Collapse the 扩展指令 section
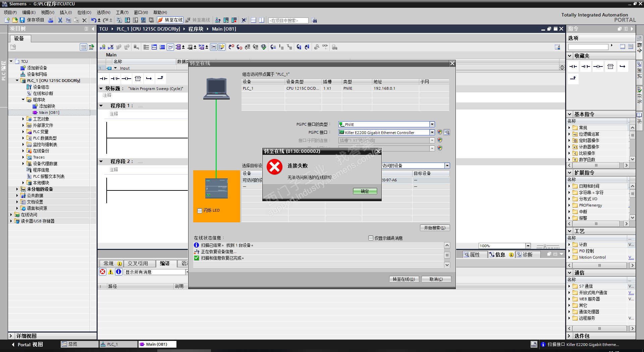This screenshot has height=352, width=644. click(x=570, y=173)
